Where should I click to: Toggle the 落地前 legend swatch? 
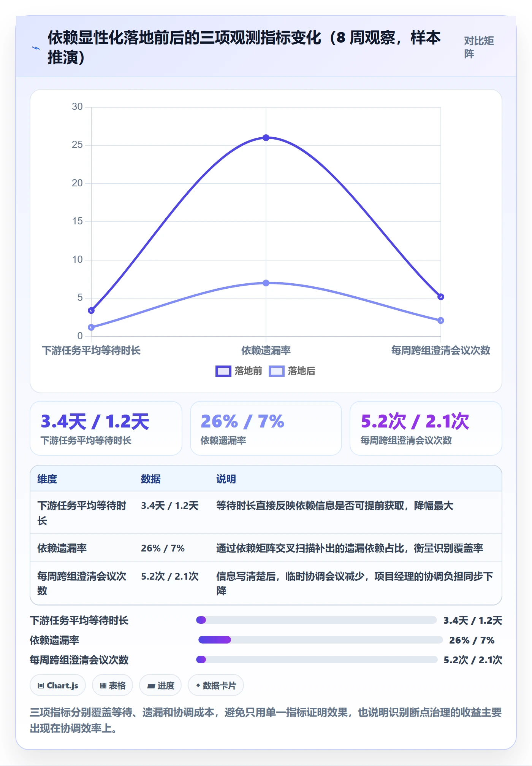click(x=223, y=371)
